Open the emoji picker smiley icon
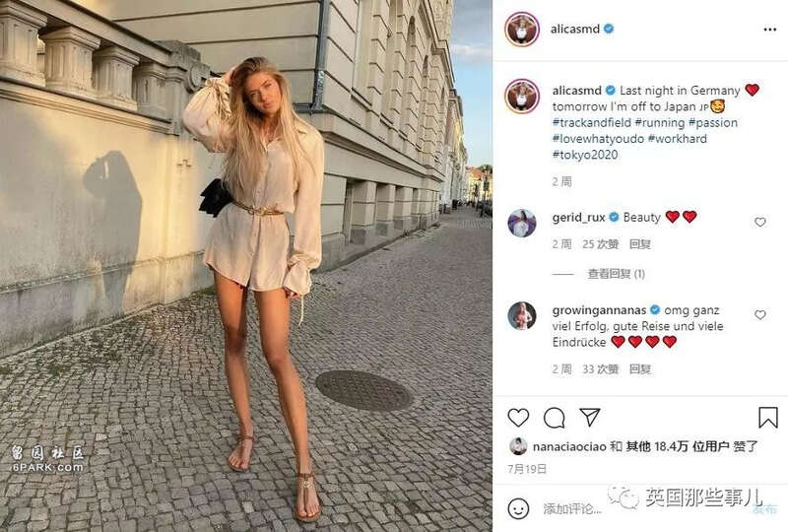Screen dimensions: 788x532 [x=518, y=509]
